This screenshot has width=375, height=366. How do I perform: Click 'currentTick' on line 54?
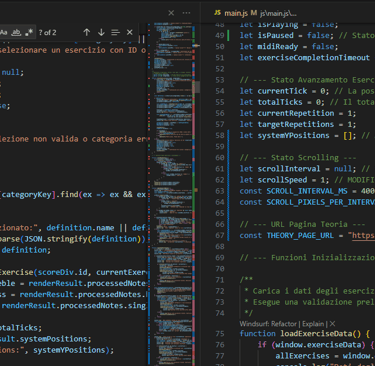click(x=282, y=91)
